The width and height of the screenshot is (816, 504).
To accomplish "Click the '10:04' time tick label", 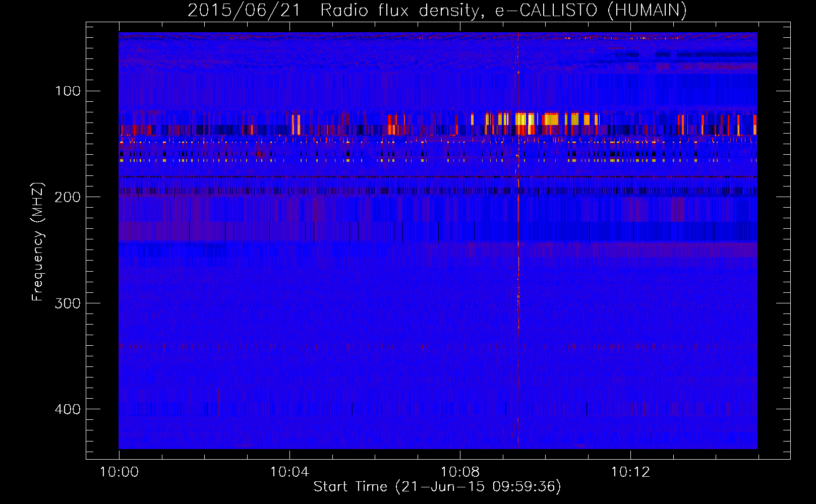I will click(x=289, y=472).
